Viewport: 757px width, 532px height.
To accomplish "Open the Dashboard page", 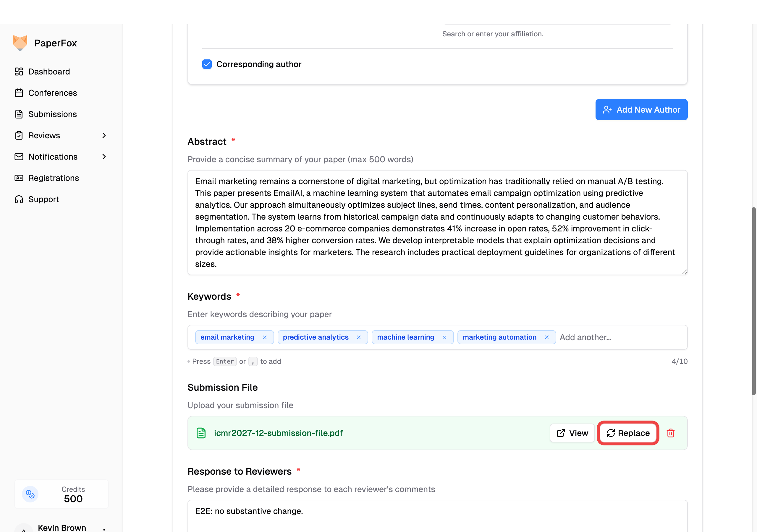I will [x=49, y=72].
